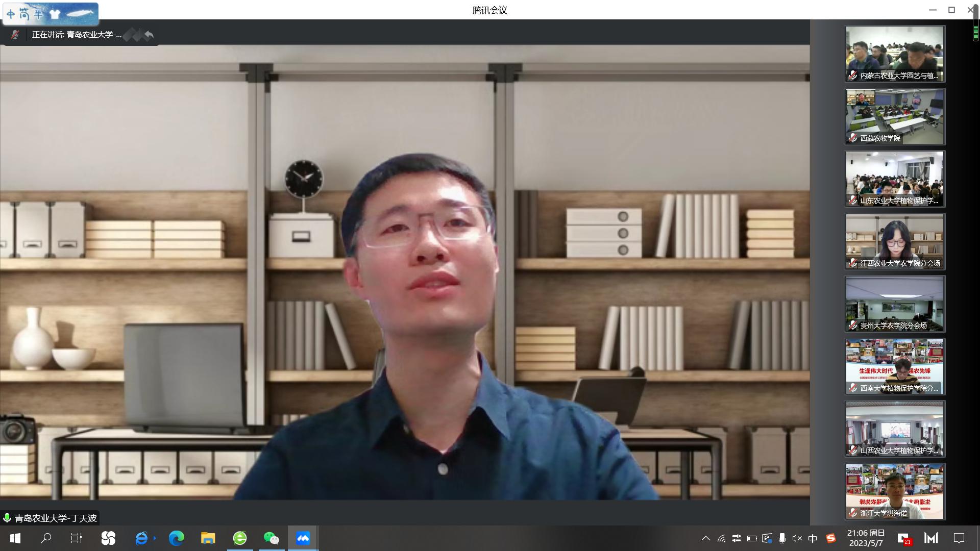The width and height of the screenshot is (980, 551).
Task: Click the muted speaker volume tray icon
Action: [x=797, y=538]
